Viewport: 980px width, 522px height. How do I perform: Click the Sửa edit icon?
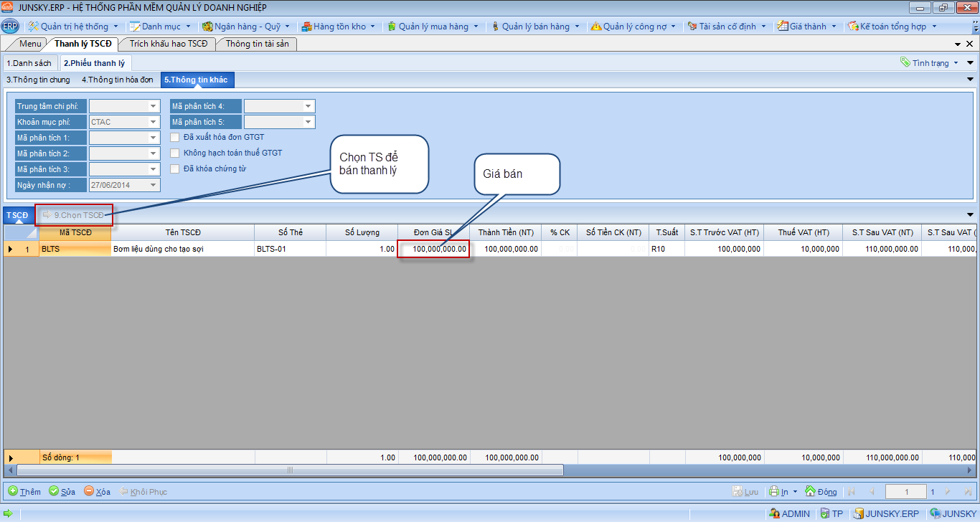(x=54, y=491)
